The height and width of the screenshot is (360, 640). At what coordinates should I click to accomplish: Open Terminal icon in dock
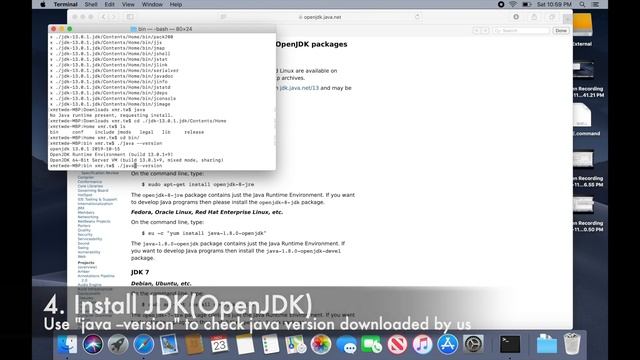[x=510, y=344]
